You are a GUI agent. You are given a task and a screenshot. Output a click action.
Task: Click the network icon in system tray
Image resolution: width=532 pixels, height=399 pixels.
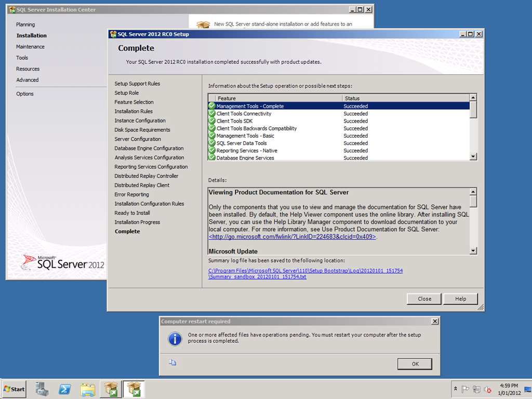pos(476,389)
